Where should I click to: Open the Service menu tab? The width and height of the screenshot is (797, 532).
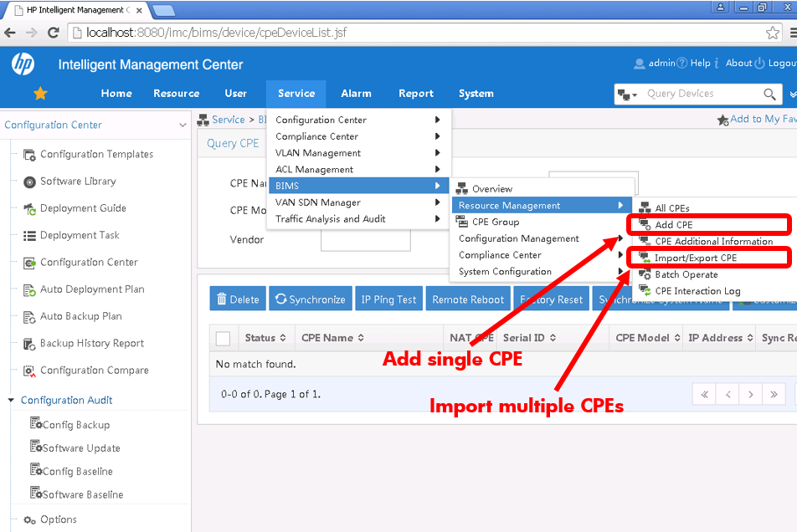296,94
